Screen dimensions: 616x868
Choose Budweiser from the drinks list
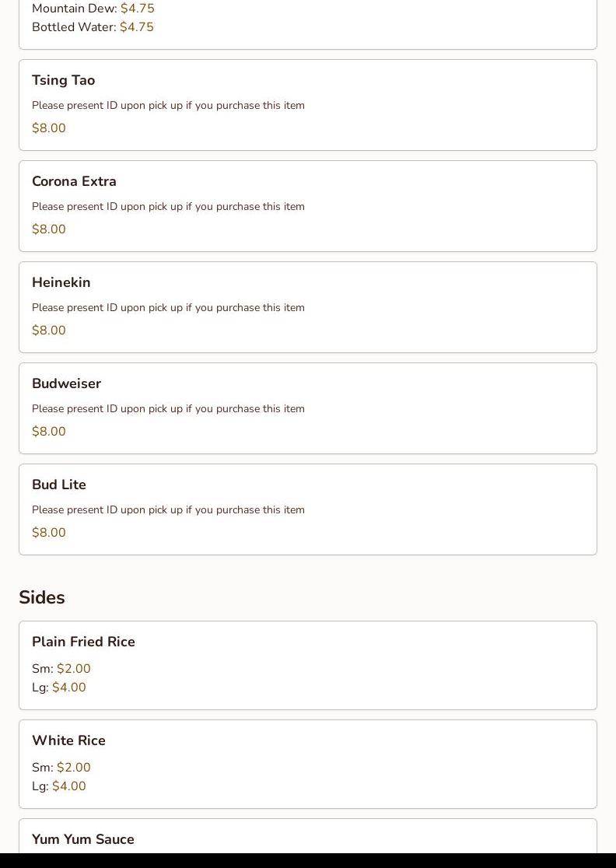point(66,384)
